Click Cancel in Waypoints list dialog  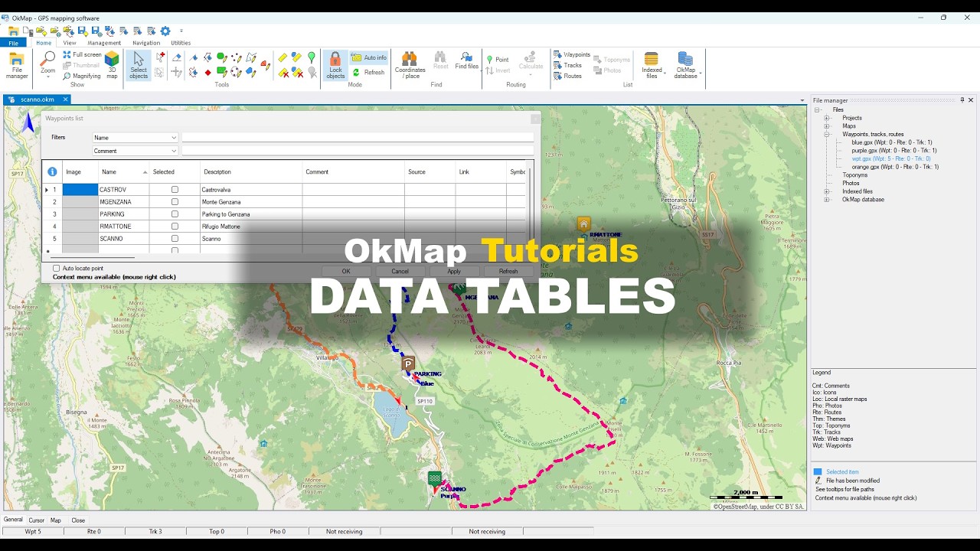[x=400, y=272]
